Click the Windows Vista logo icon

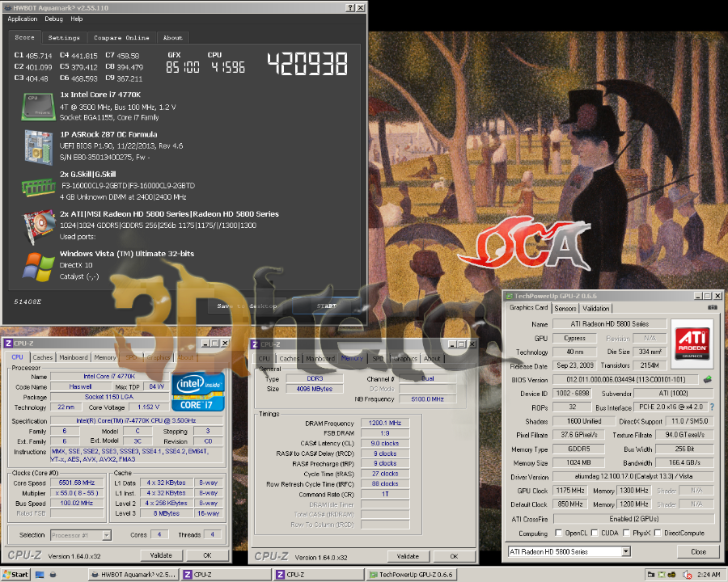tap(39, 267)
